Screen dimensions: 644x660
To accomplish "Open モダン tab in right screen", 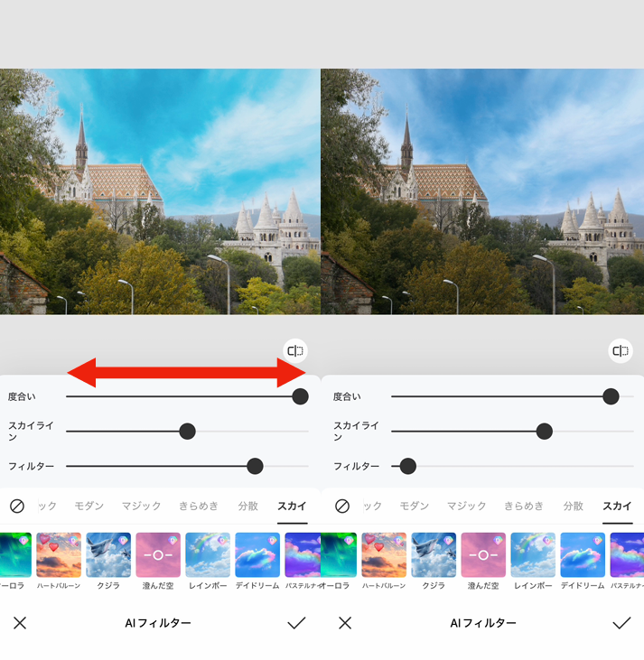I will tap(414, 506).
